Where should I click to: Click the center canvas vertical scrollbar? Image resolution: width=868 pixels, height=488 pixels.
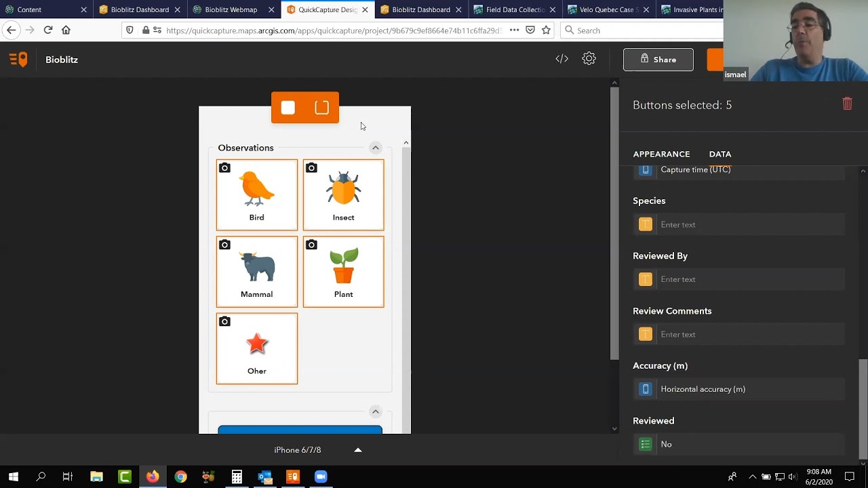point(614,224)
